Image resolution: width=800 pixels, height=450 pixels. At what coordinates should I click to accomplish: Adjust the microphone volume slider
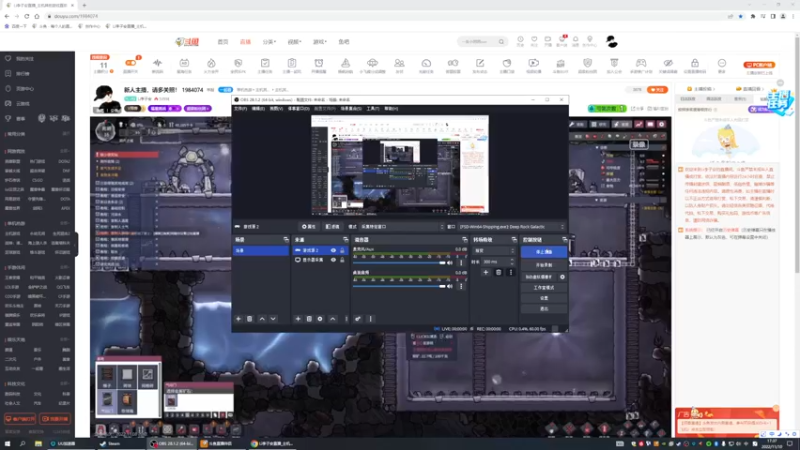coord(399,263)
